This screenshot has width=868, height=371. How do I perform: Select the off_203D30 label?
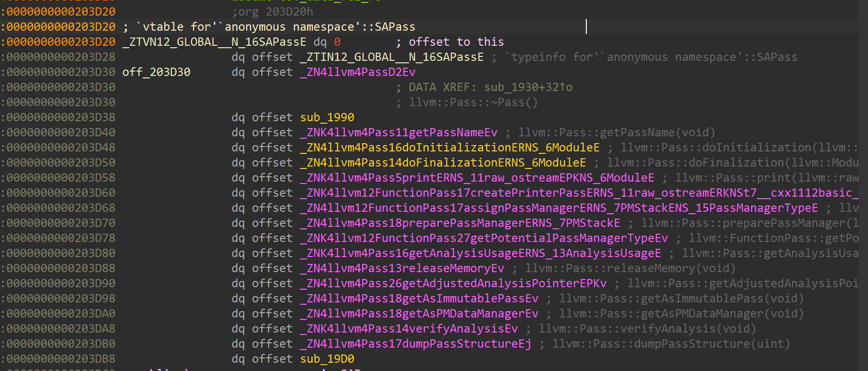156,72
